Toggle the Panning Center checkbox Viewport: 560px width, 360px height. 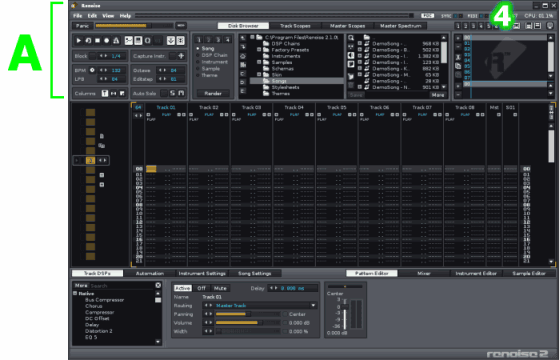[285, 314]
